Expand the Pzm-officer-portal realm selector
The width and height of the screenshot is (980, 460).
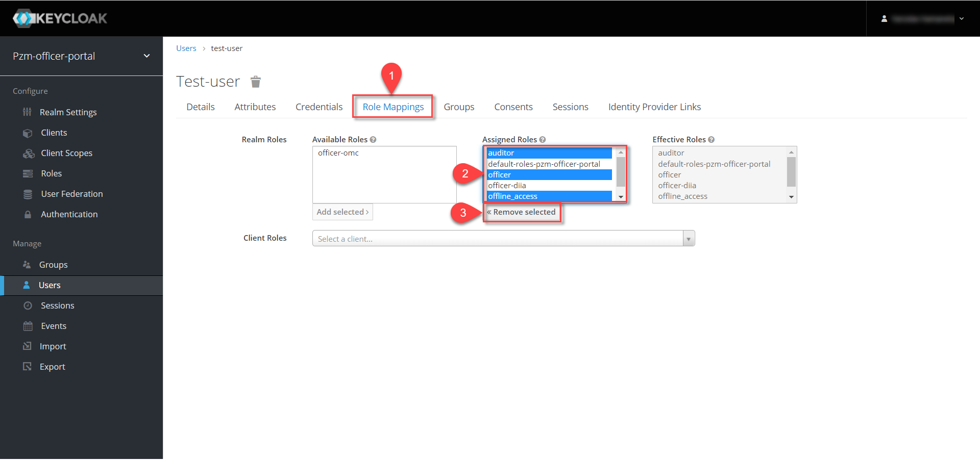(x=146, y=56)
